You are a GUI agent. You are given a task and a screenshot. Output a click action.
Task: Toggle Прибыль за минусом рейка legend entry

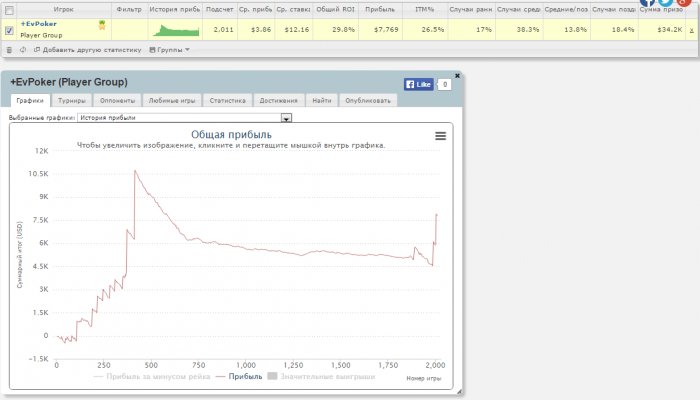(x=152, y=377)
